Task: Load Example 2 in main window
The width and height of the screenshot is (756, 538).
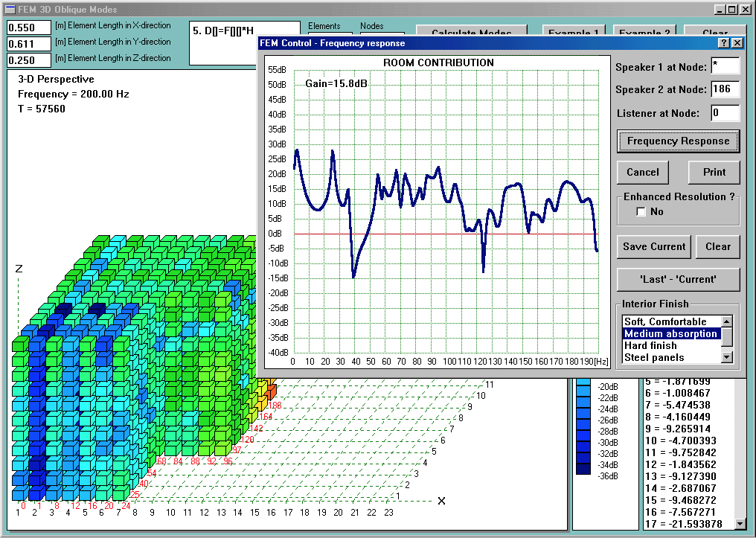Action: (x=644, y=31)
